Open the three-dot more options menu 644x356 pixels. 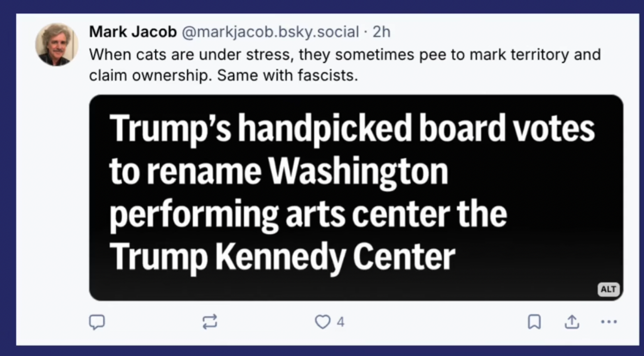(x=609, y=322)
